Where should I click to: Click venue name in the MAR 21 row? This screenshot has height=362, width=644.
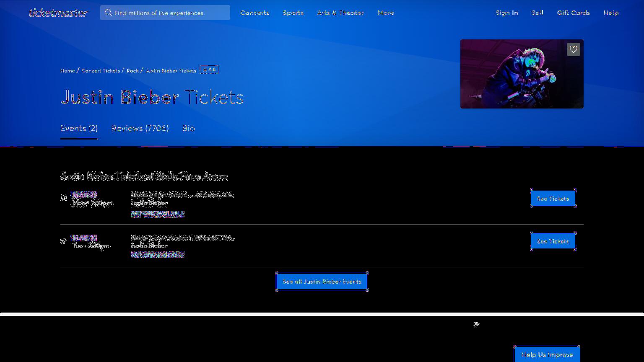[182, 195]
